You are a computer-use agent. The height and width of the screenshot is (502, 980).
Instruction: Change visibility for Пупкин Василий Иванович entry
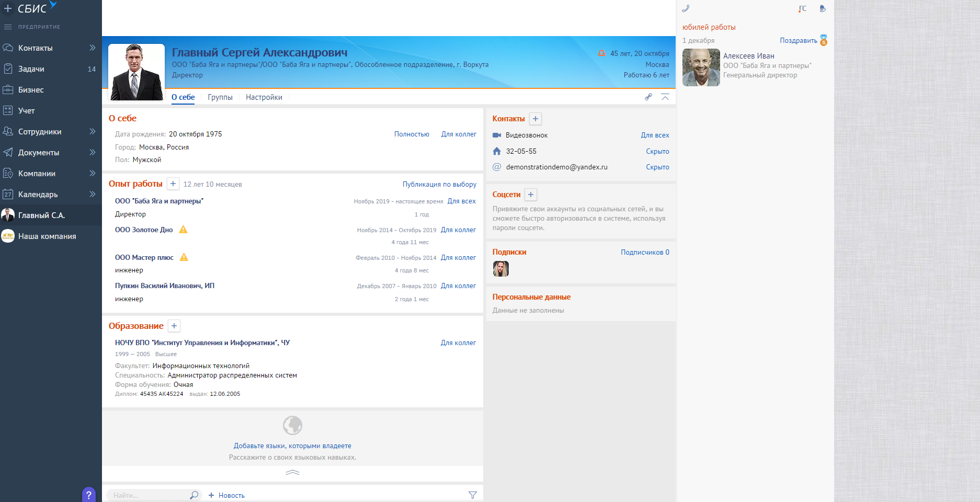pyautogui.click(x=458, y=286)
